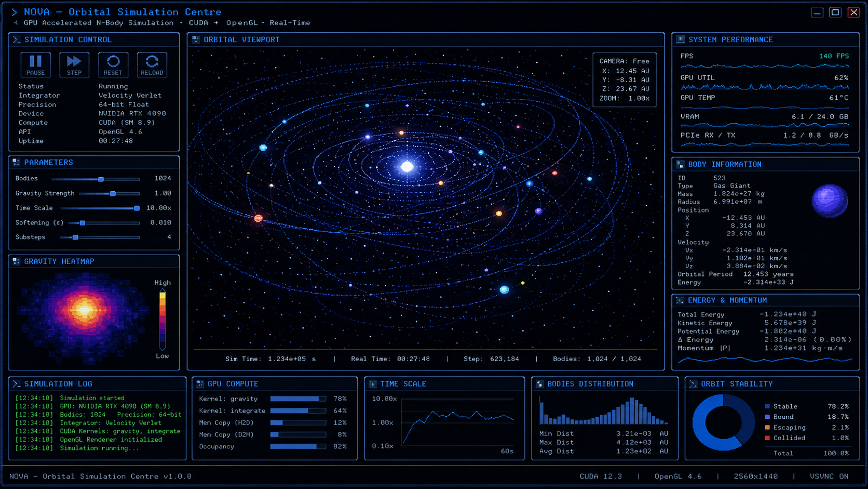The height and width of the screenshot is (489, 868).
Task: Click the bodies distribution histogram
Action: pyautogui.click(x=604, y=411)
